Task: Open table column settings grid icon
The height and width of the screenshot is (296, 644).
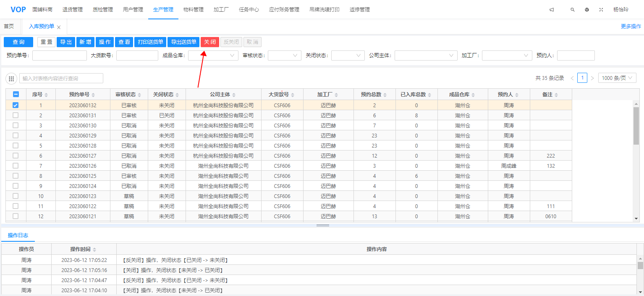Action: [11, 79]
